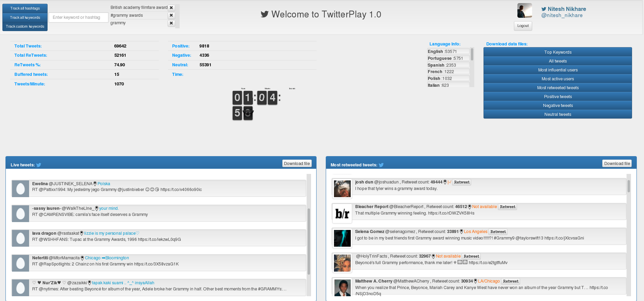Retweet the HolyTrinFacts tweet
The width and height of the screenshot is (644, 301).
471,257
